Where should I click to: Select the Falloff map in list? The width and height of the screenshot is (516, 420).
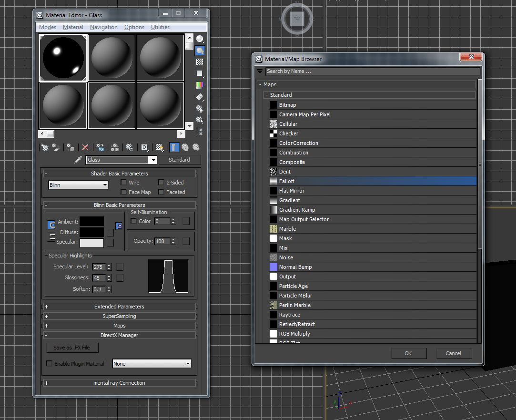pyautogui.click(x=287, y=181)
